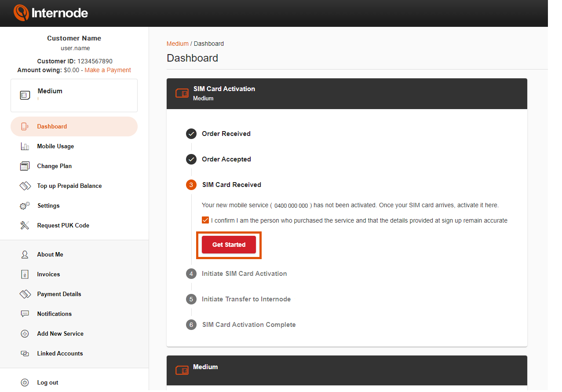The height and width of the screenshot is (392, 562).
Task: Click step 3 orange circle marker
Action: 191,185
